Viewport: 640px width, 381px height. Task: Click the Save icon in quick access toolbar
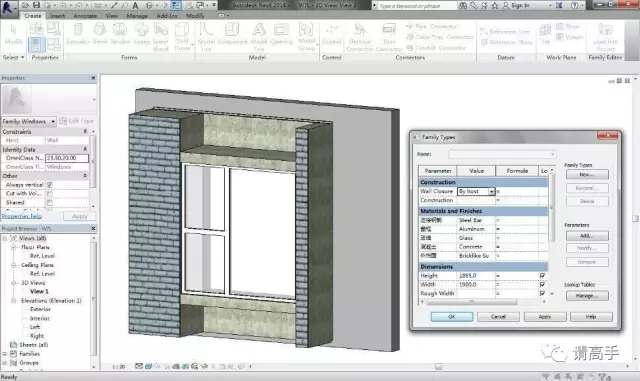[36, 5]
